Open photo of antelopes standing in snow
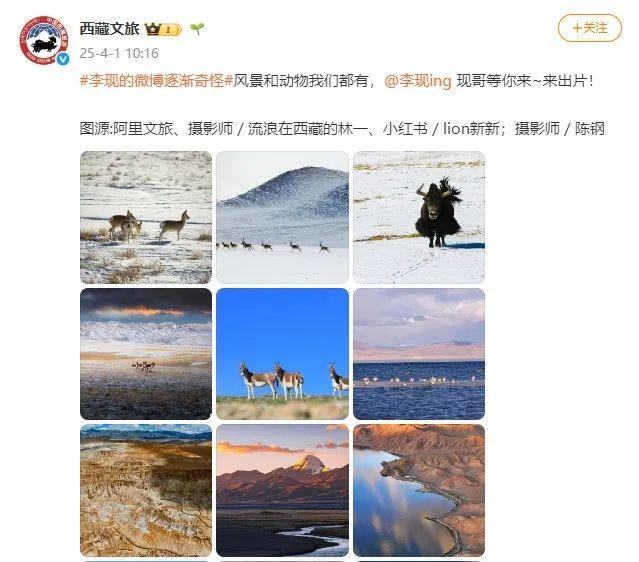The height and width of the screenshot is (562, 639). pyautogui.click(x=146, y=217)
